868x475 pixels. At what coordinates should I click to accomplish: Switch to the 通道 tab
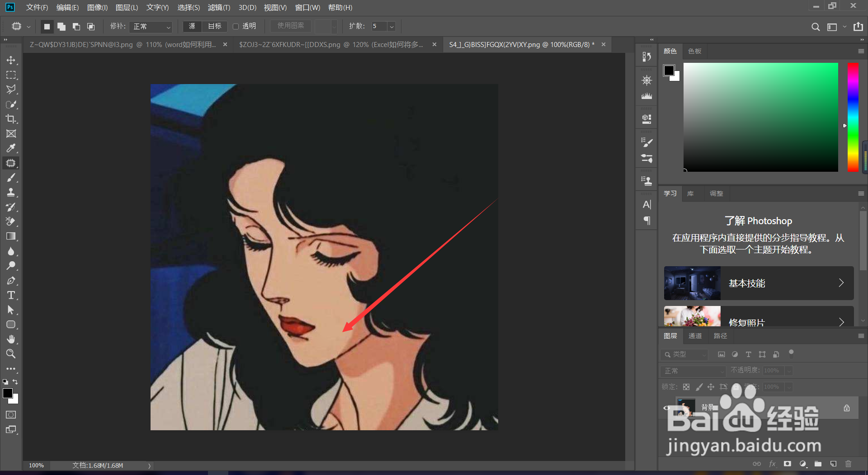pos(695,336)
